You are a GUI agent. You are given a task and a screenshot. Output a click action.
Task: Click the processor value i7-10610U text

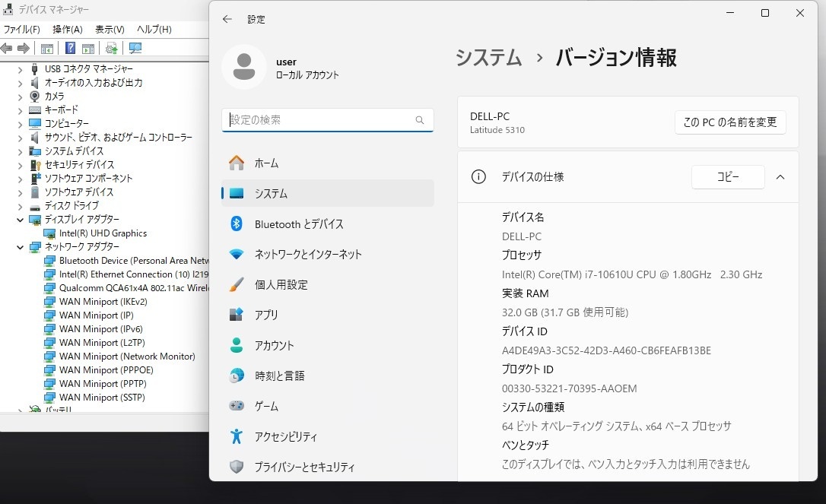632,275
